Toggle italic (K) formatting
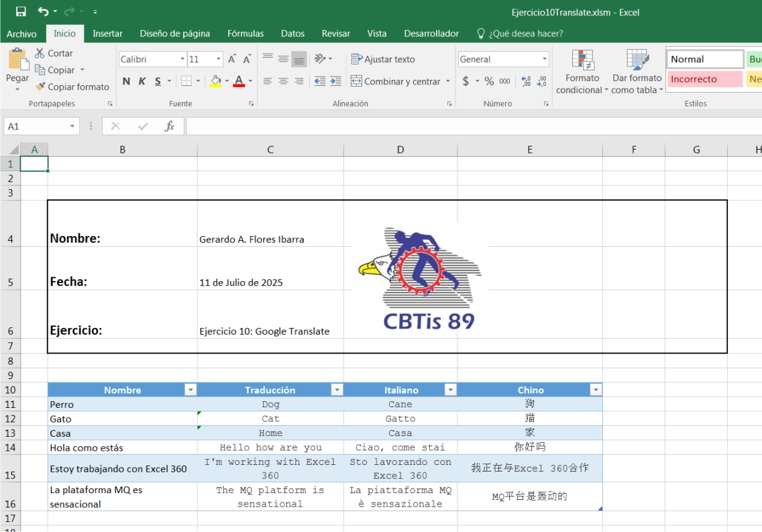Image resolution: width=762 pixels, height=532 pixels. tap(142, 81)
